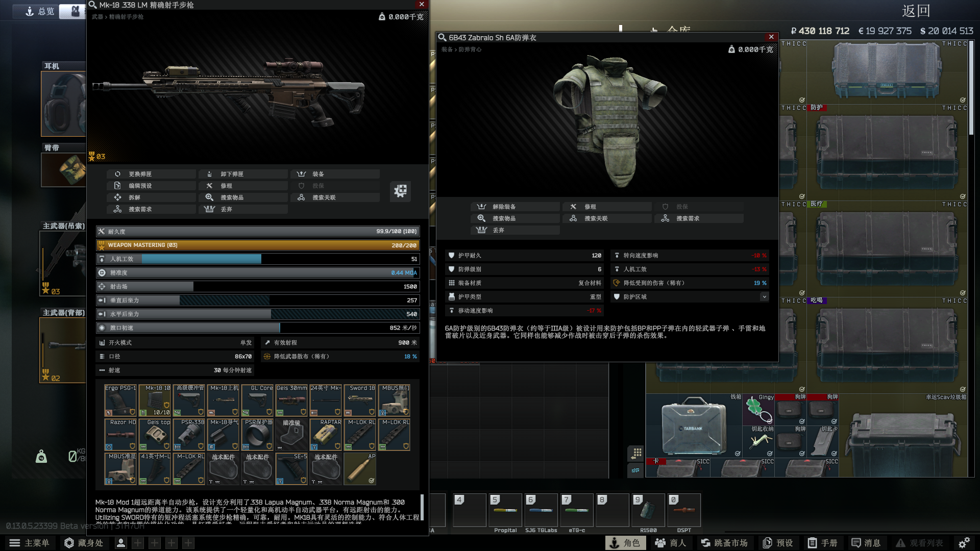Open the Razor HD scope slot

pos(120,435)
